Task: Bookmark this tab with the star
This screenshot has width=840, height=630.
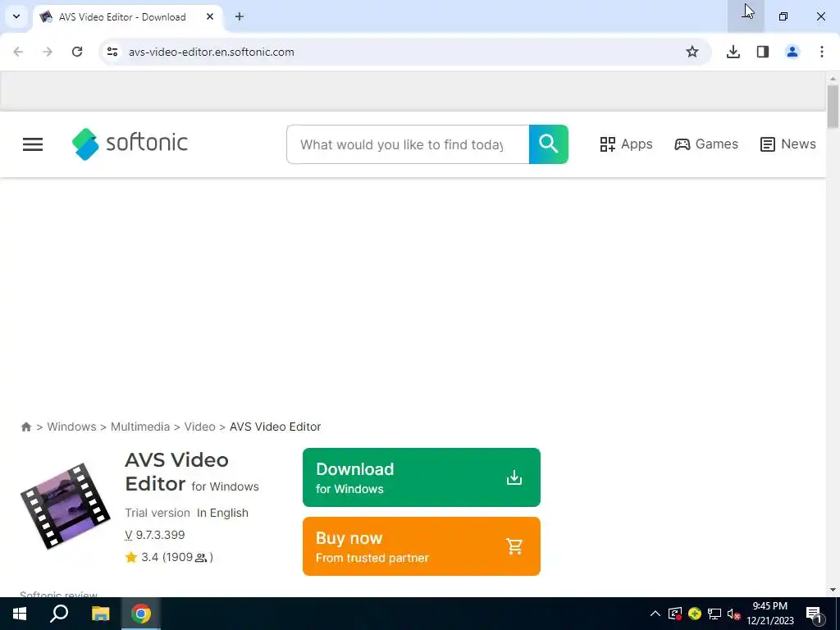Action: [692, 52]
